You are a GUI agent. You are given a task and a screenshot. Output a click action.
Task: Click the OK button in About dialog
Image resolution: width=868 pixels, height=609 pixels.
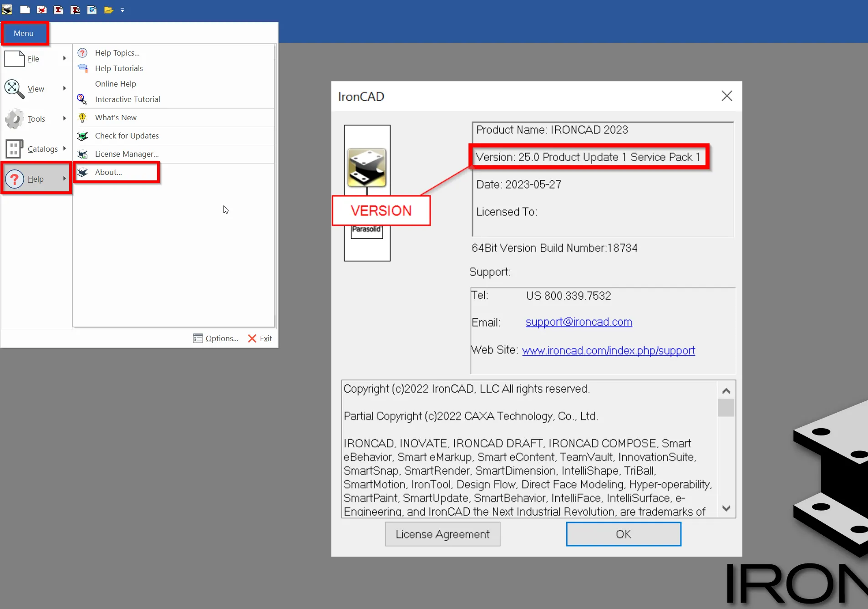[x=623, y=534]
